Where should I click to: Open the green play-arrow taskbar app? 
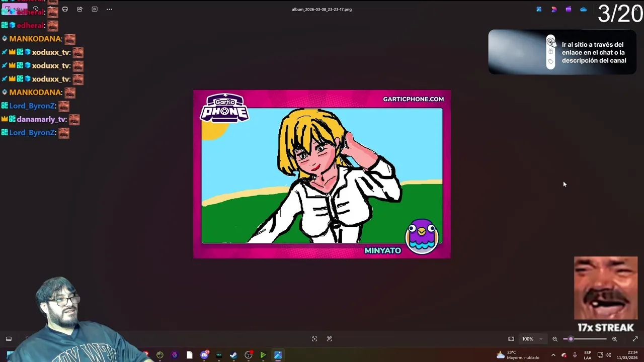point(263,355)
